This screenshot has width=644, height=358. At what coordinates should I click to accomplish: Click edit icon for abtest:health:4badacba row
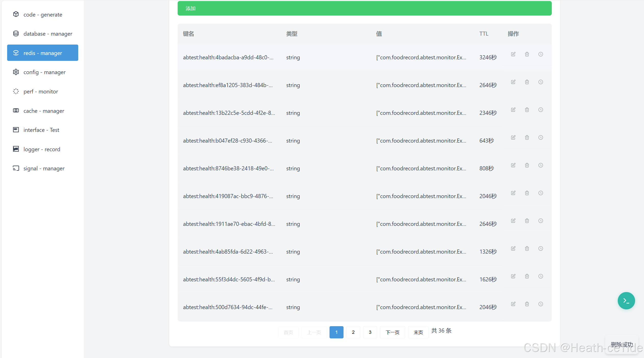coord(513,54)
